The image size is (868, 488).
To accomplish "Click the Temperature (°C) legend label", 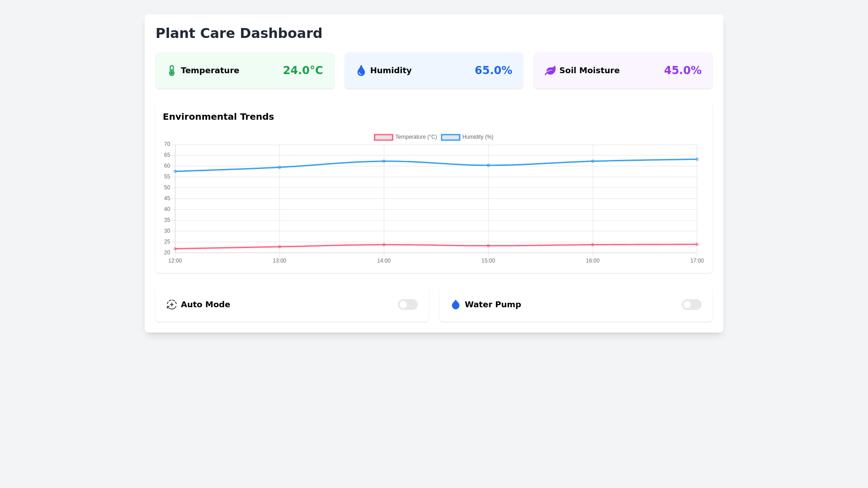I will click(x=416, y=137).
